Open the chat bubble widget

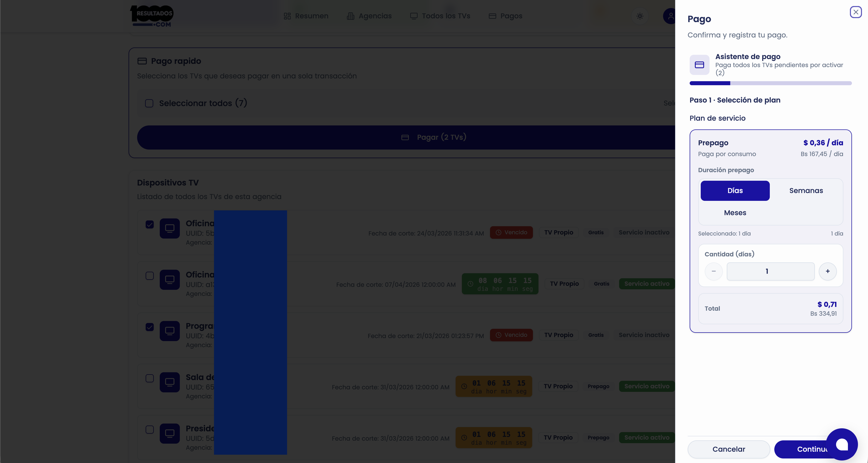tap(841, 444)
